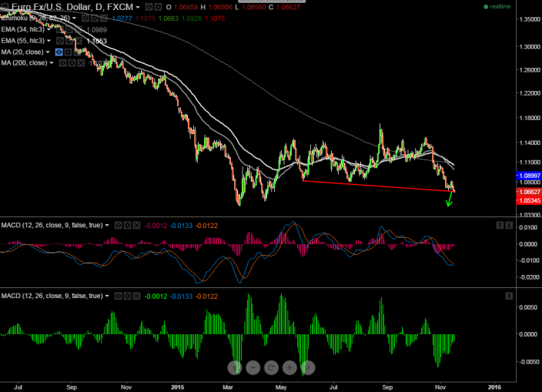Reset chart view with round refresh button

[x=271, y=368]
